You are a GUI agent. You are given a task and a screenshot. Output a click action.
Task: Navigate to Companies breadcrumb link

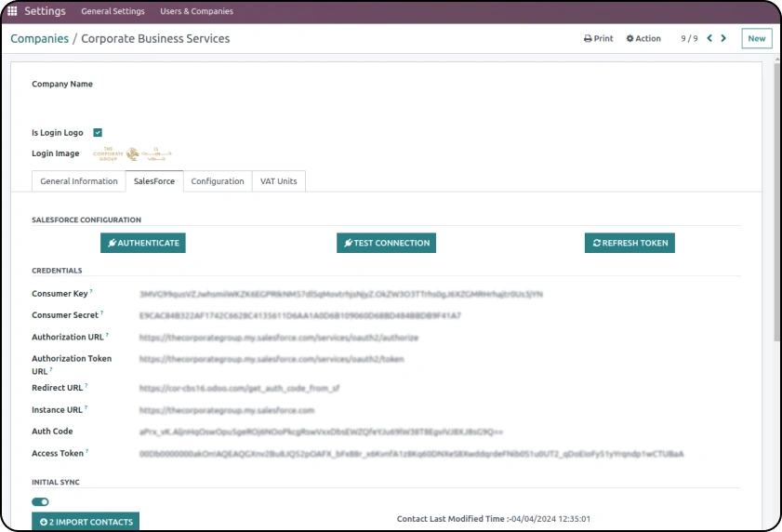pos(39,38)
